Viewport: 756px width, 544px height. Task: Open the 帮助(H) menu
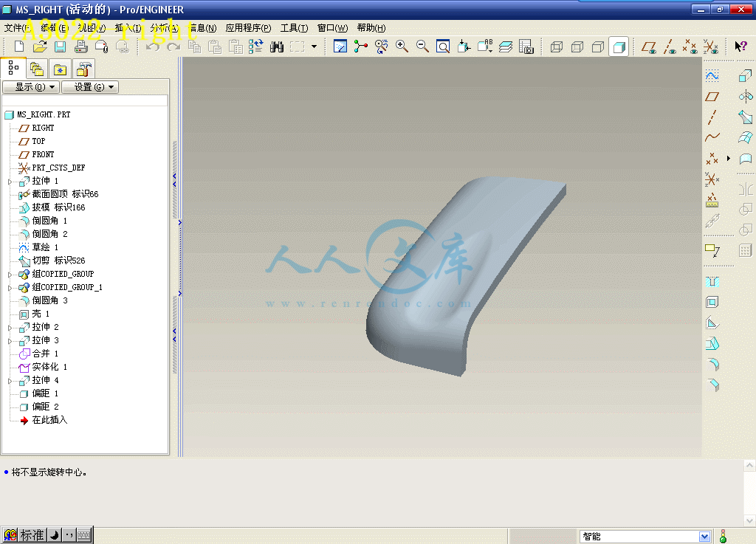[371, 28]
